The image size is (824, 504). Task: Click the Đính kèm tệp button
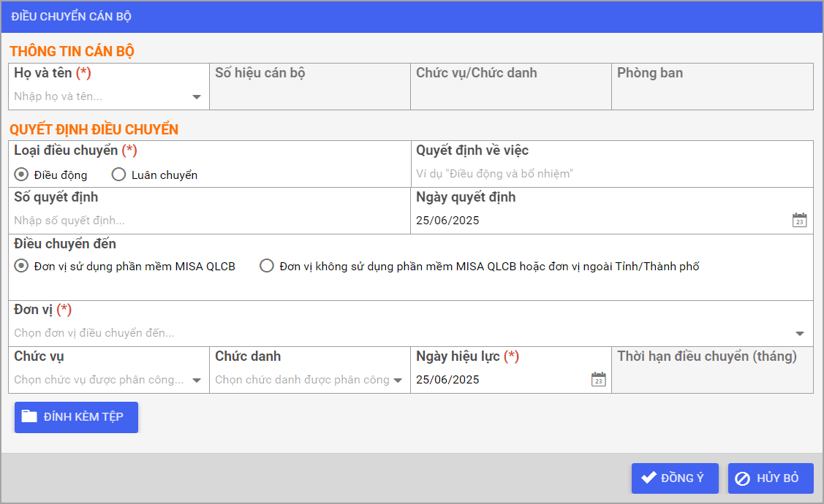(x=76, y=417)
